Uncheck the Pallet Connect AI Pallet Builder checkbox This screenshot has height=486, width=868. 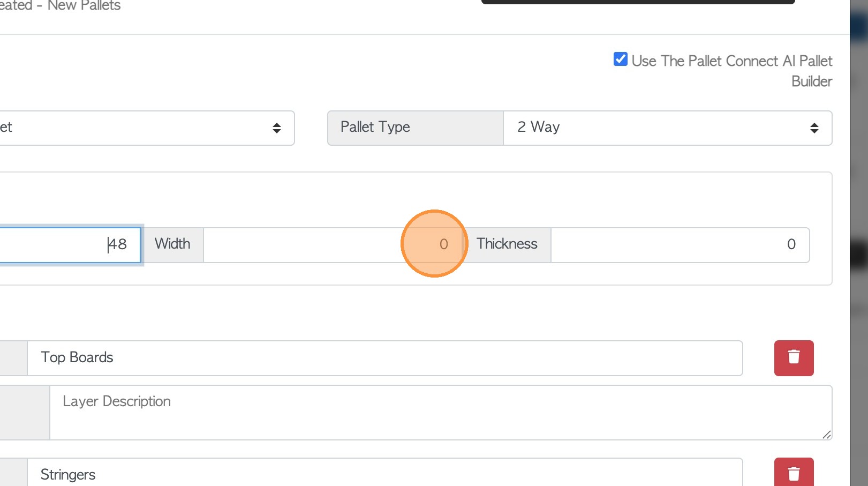point(621,59)
